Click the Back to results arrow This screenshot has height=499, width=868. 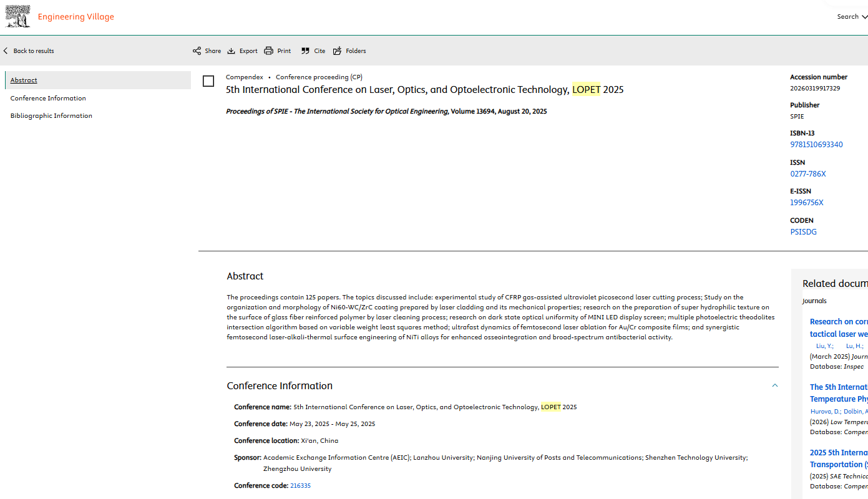(6, 51)
